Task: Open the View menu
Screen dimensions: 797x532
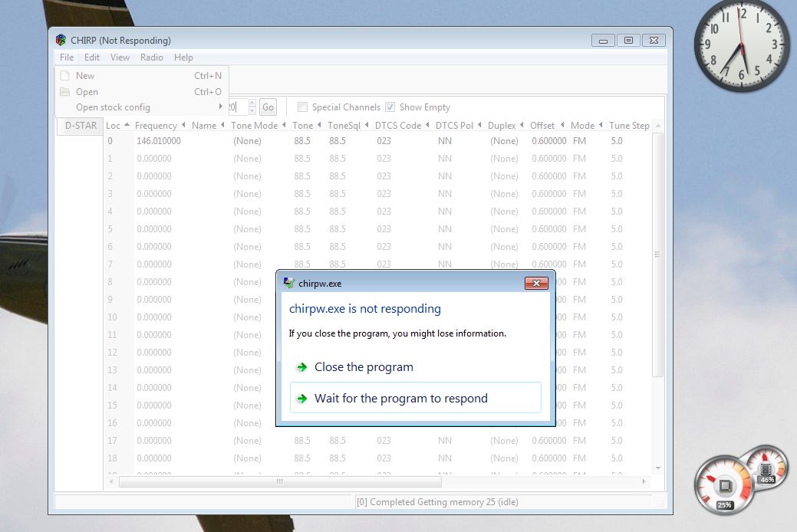Action: [120, 57]
